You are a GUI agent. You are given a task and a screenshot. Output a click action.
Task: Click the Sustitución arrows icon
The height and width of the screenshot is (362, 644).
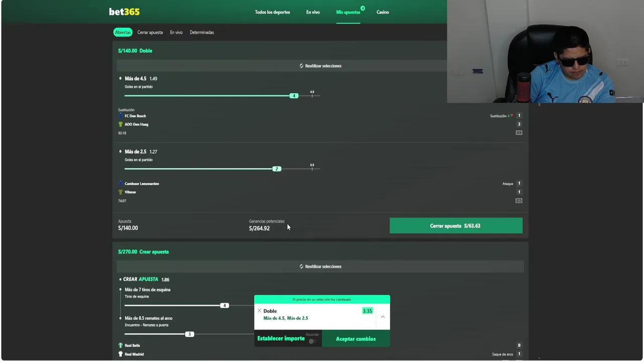510,116
